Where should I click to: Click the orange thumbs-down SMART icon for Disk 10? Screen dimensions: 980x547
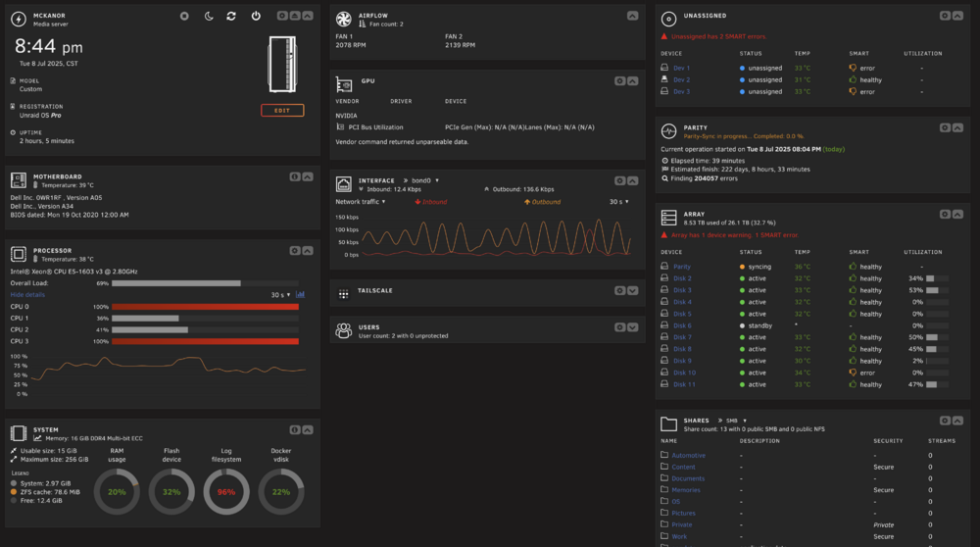tap(853, 373)
